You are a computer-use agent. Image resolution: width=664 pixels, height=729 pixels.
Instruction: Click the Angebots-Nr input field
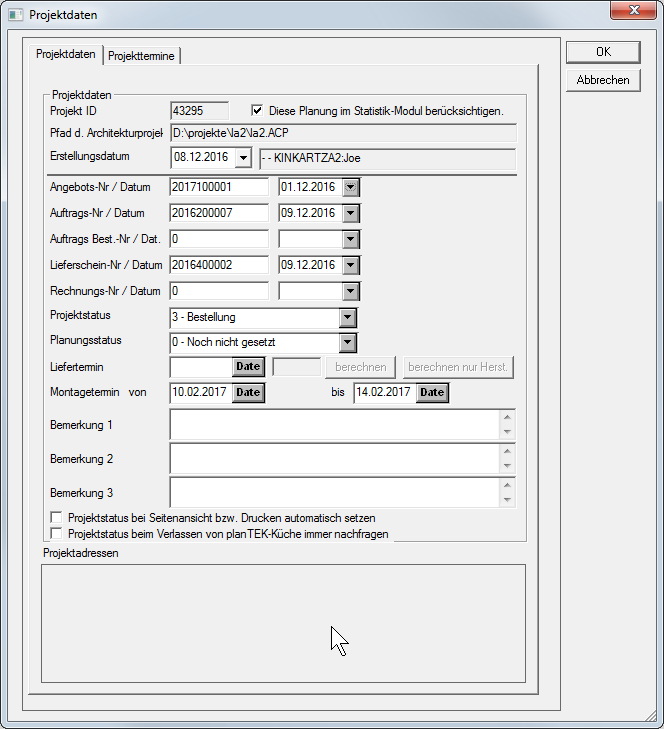click(219, 187)
